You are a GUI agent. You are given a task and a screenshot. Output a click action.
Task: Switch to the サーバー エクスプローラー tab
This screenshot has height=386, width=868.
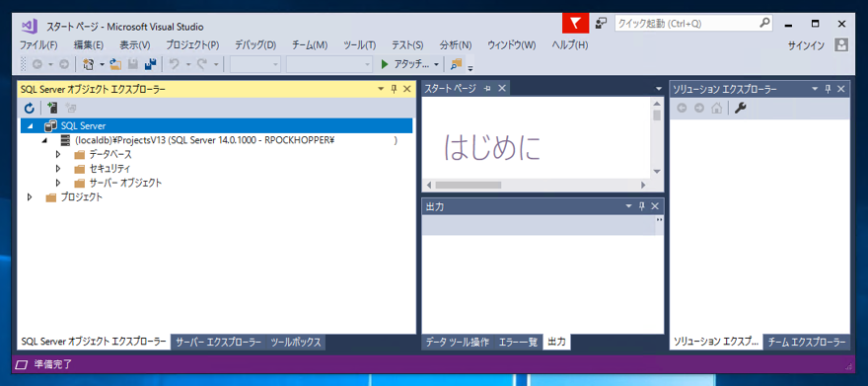coord(219,343)
